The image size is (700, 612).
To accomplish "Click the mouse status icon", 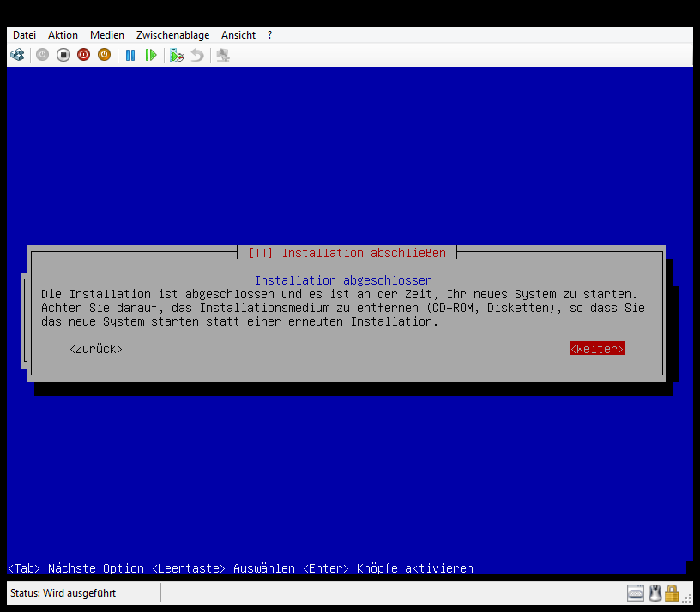I will click(x=655, y=593).
